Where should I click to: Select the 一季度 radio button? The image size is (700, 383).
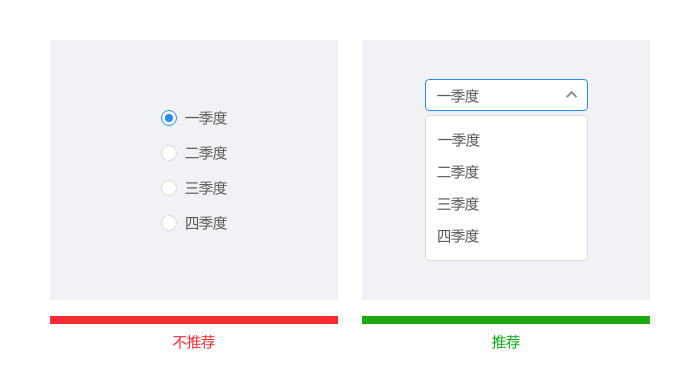click(169, 118)
